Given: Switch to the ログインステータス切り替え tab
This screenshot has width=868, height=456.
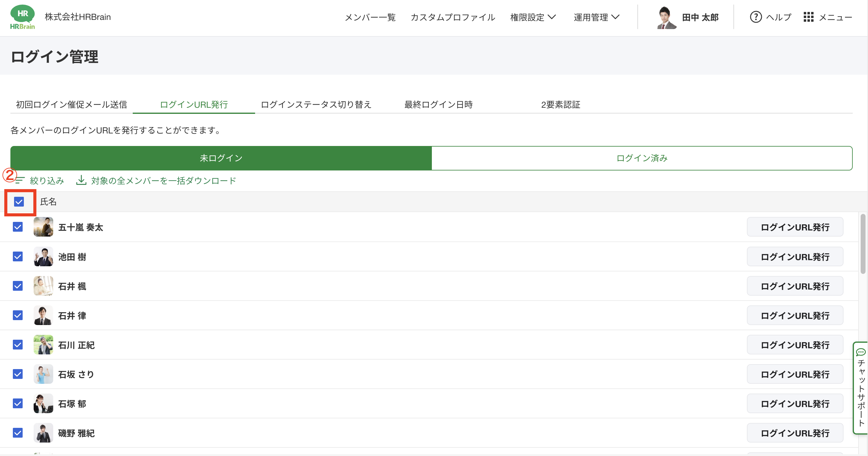Looking at the screenshot, I should click(x=316, y=105).
